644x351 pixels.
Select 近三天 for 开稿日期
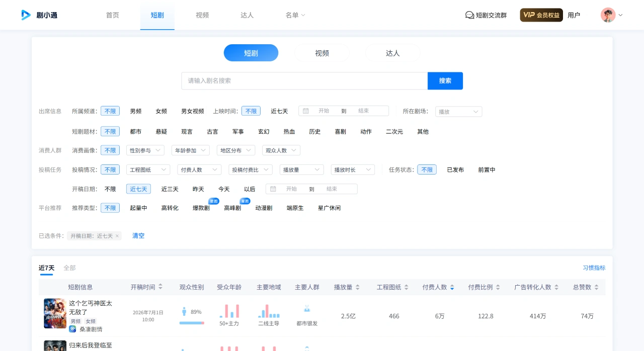coord(170,189)
